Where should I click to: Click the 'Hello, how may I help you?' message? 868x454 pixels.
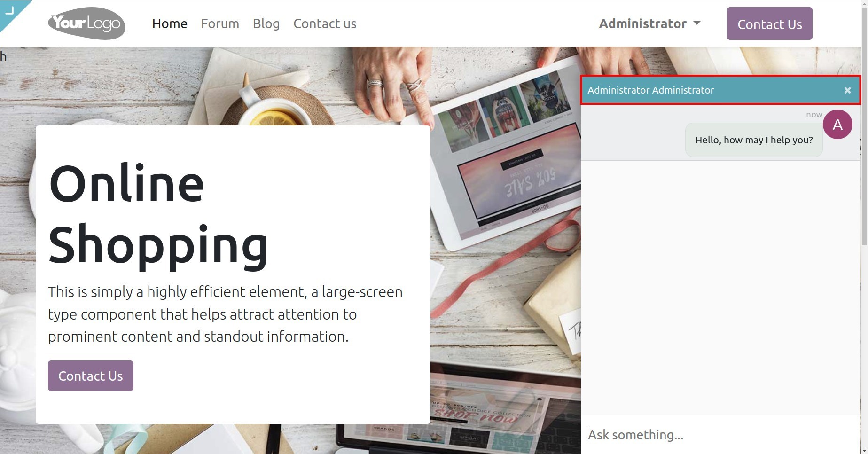point(754,140)
